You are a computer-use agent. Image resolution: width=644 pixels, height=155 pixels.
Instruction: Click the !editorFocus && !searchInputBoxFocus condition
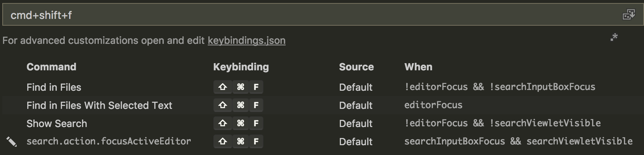[x=500, y=87]
